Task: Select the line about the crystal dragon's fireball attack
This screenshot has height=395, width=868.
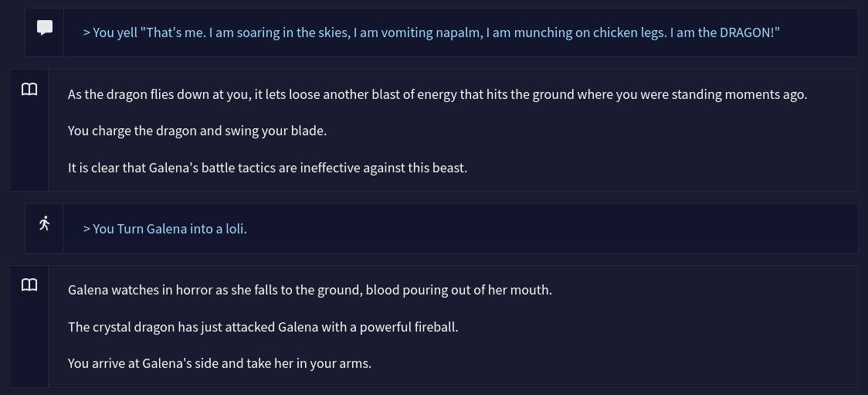Action: pos(263,328)
